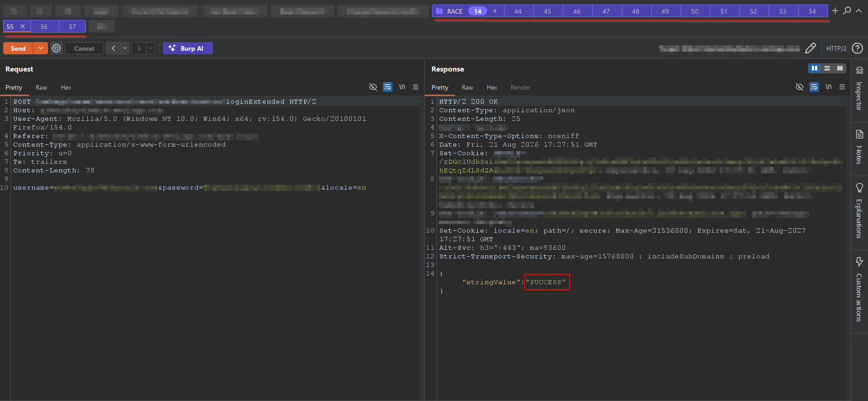
Task: Toggle word wrap in the Response panel
Action: pyautogui.click(x=814, y=87)
